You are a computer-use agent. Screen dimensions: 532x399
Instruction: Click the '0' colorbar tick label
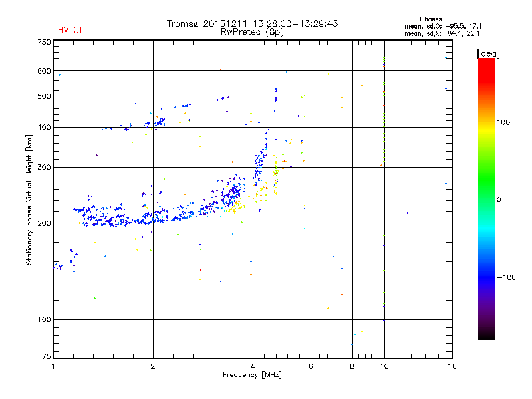[499, 200]
